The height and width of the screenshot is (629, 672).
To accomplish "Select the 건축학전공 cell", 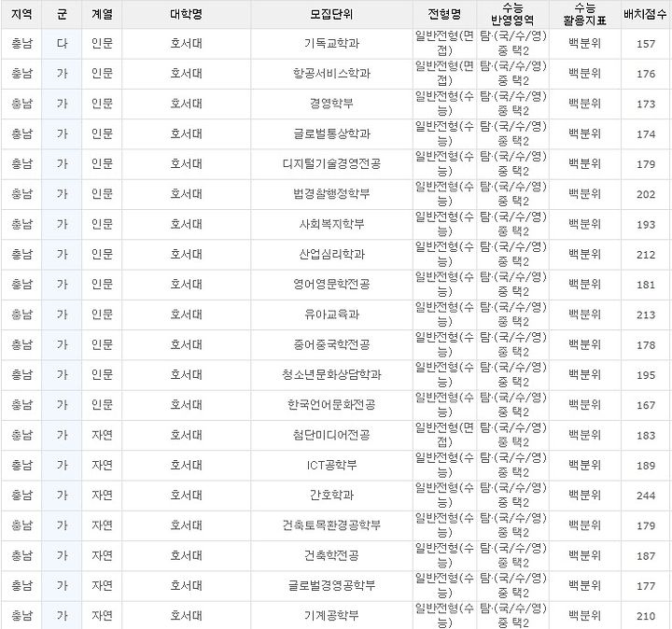I will click(x=331, y=555).
